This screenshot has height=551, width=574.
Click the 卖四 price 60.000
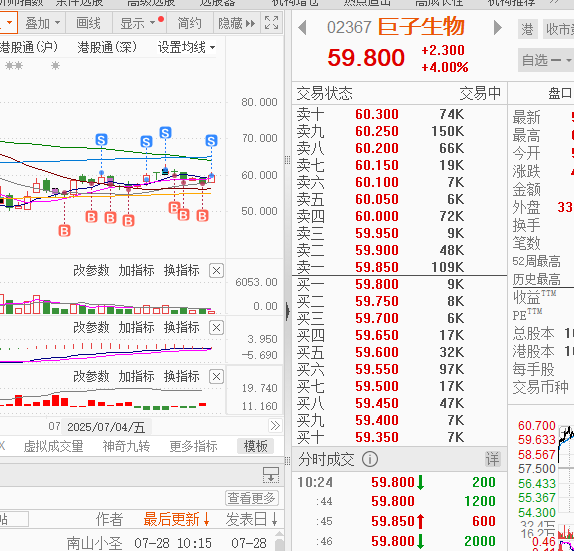tap(377, 216)
